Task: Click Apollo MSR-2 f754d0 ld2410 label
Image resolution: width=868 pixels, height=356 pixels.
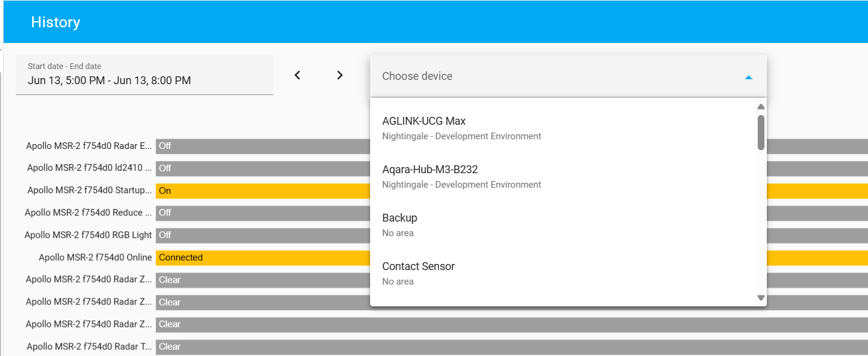Action: [90, 168]
